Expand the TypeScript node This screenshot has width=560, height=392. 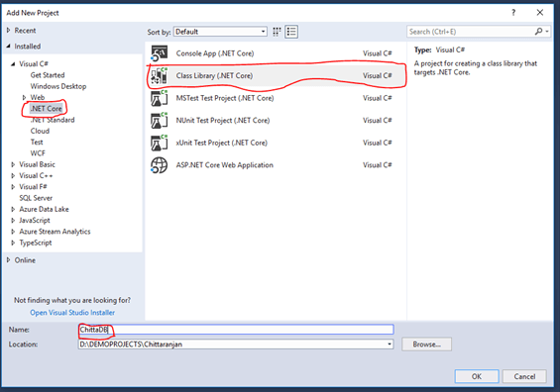[x=13, y=243]
